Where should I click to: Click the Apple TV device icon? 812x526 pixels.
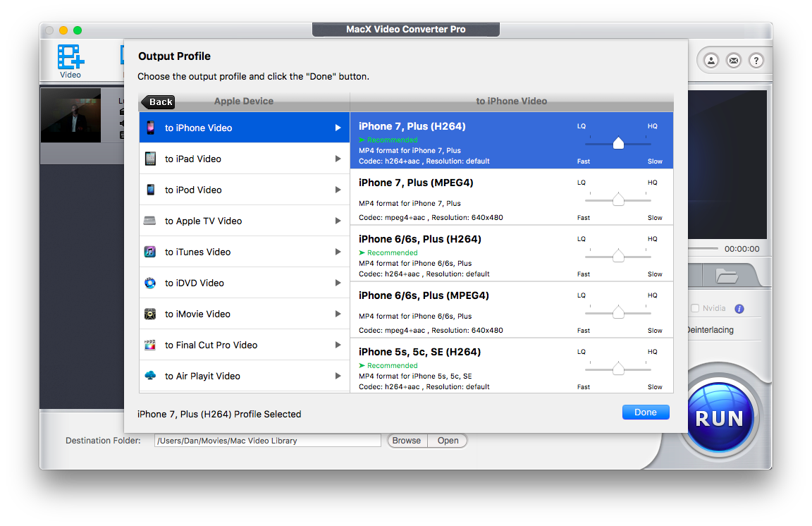click(149, 221)
